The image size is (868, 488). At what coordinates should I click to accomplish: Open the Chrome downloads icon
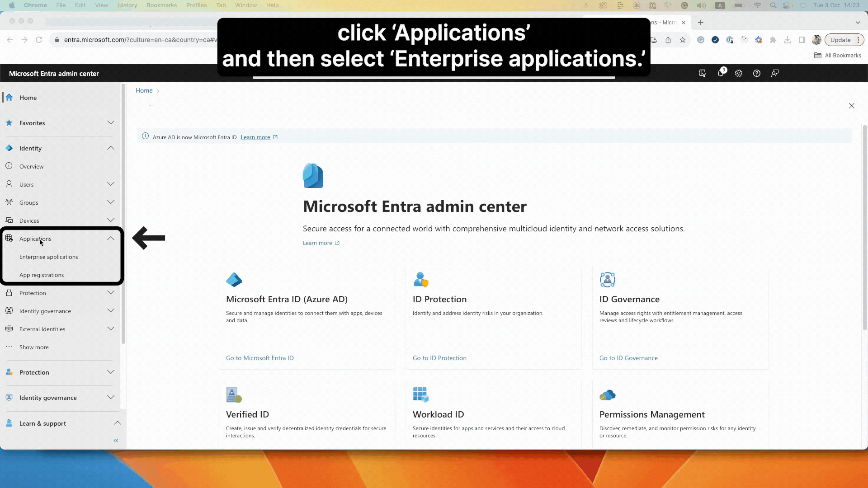(x=788, y=40)
